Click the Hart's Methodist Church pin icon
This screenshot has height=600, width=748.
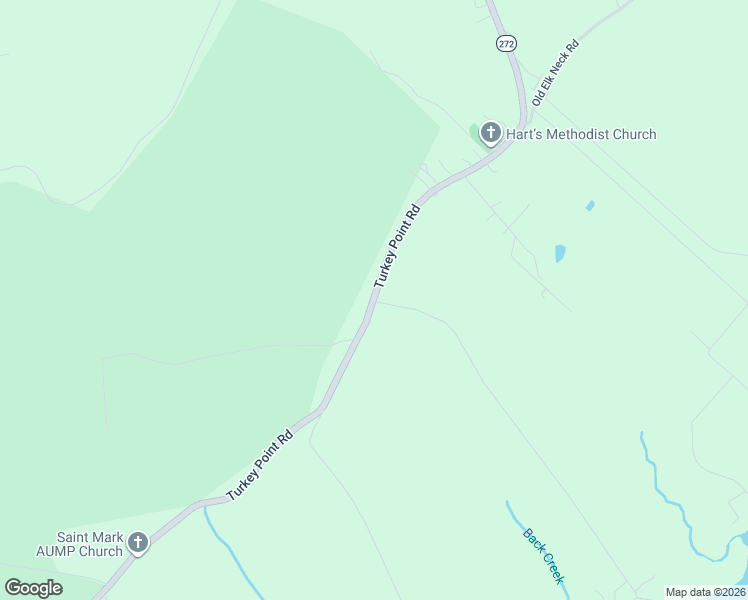pos(490,133)
